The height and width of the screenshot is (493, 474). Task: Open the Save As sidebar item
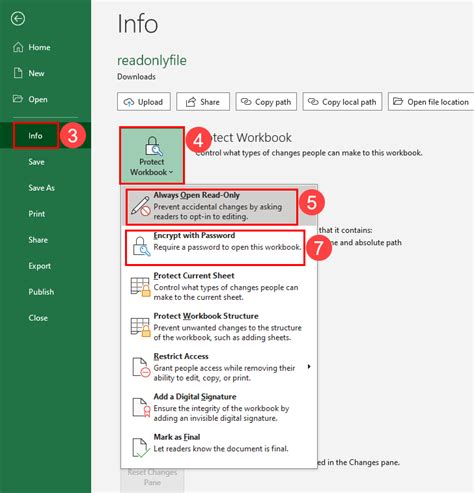pos(42,188)
